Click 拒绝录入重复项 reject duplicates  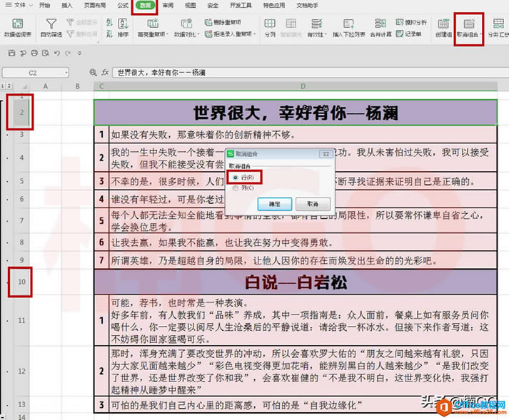230,34
